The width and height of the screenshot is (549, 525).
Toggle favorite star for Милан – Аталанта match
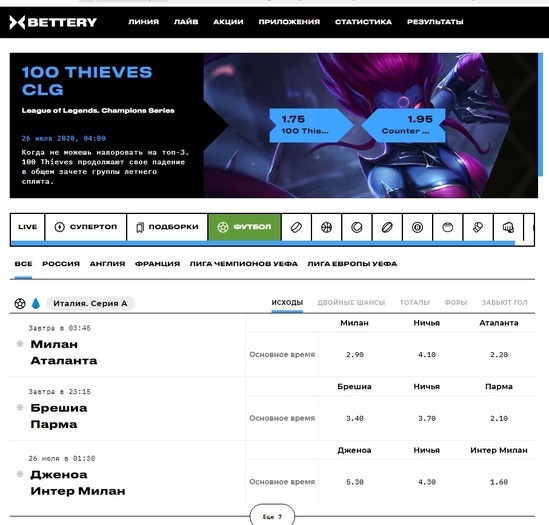pyautogui.click(x=20, y=344)
